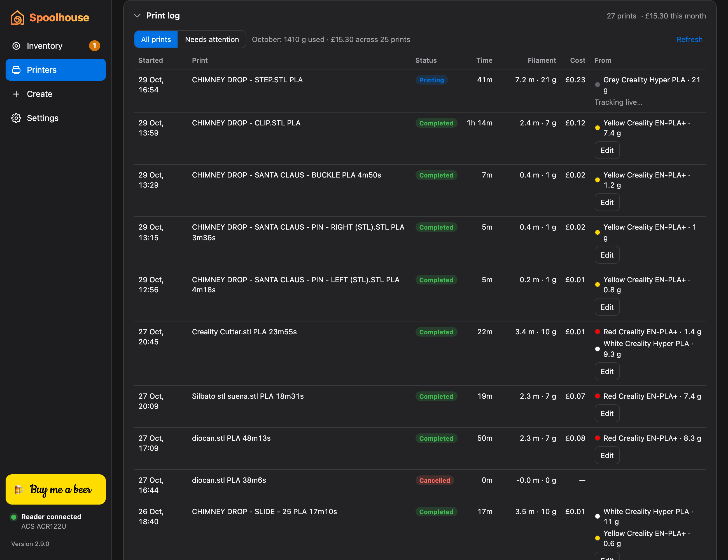
Task: Click the 'Tracking live...' text
Action: (x=618, y=102)
